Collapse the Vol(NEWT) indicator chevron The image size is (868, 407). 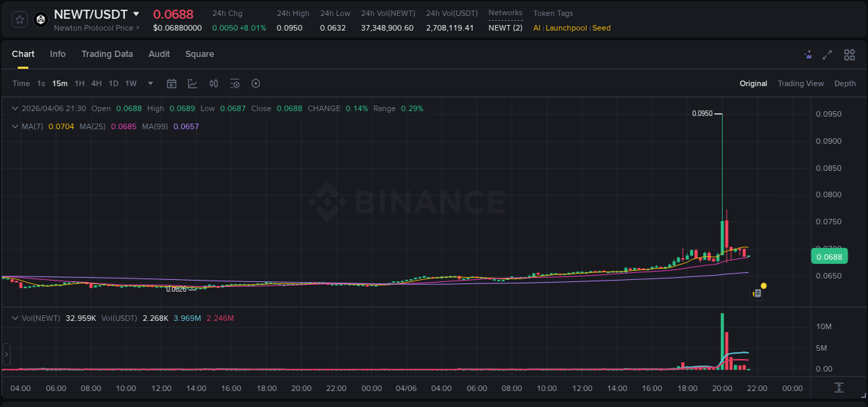point(16,318)
